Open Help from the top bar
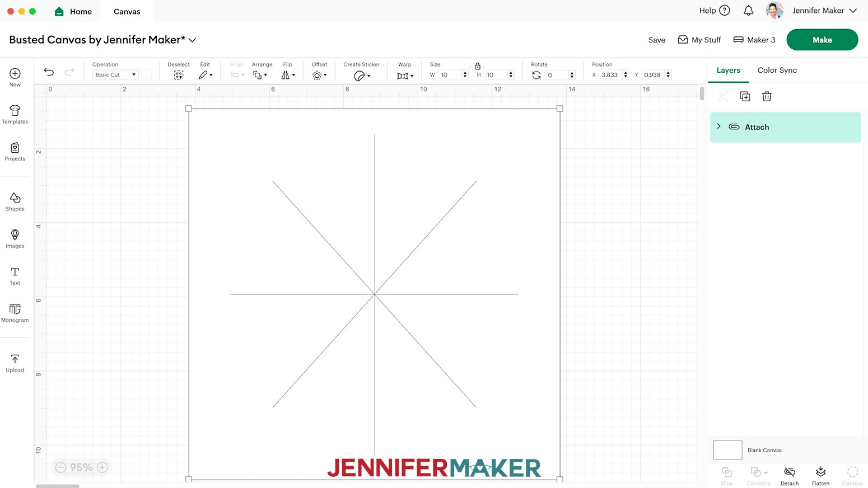The width and height of the screenshot is (868, 488). 715,11
